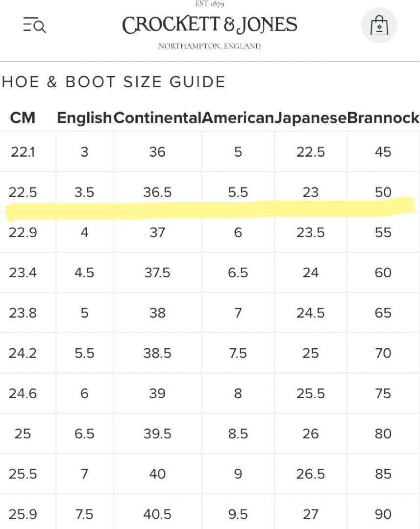
Task: Click the 23.8 CM cell
Action: [x=23, y=313]
